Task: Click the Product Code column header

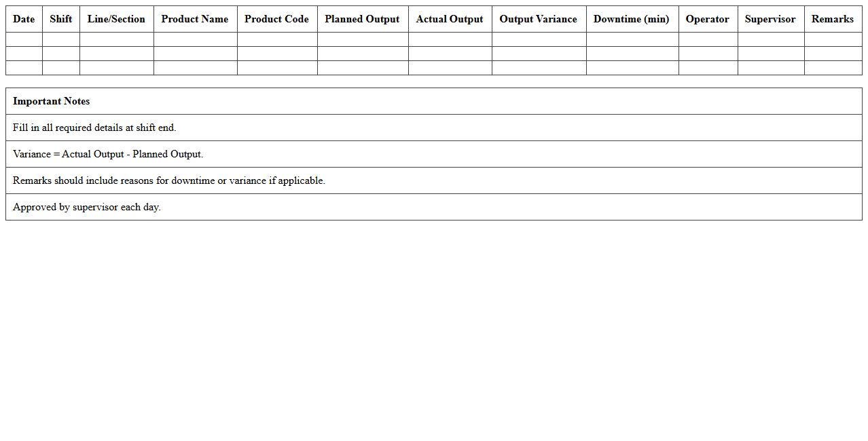Action: click(x=276, y=19)
